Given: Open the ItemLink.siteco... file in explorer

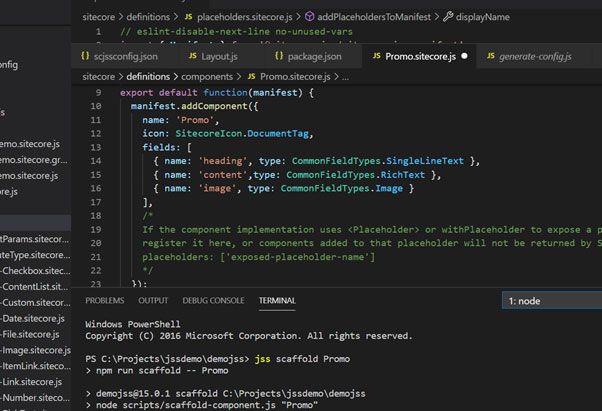Looking at the screenshot, I should 36,366.
